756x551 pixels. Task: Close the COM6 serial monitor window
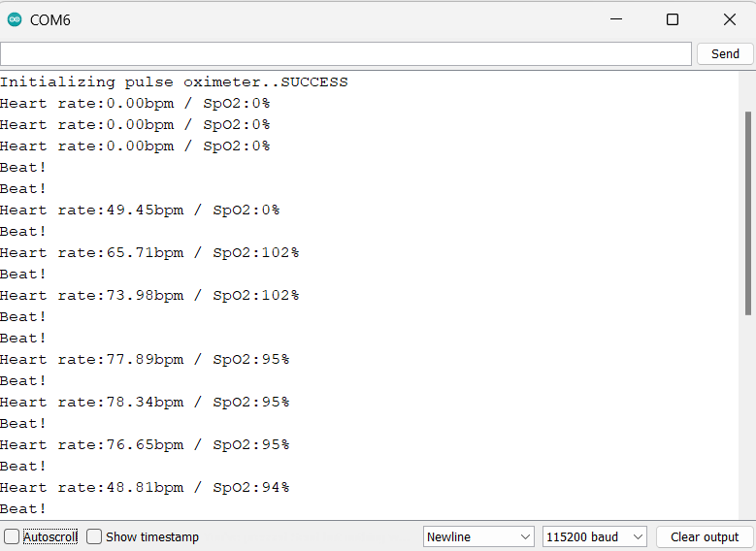[729, 19]
